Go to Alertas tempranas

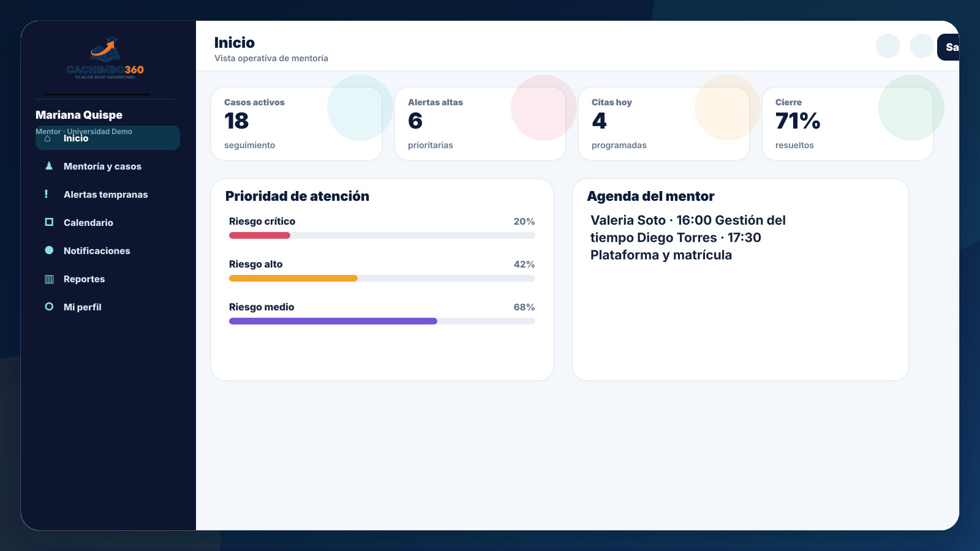[108, 194]
